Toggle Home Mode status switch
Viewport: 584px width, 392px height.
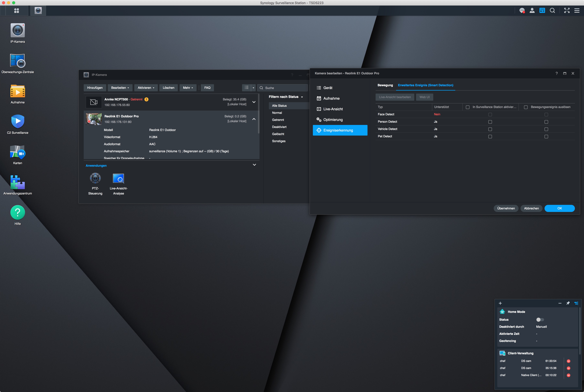[x=540, y=320]
